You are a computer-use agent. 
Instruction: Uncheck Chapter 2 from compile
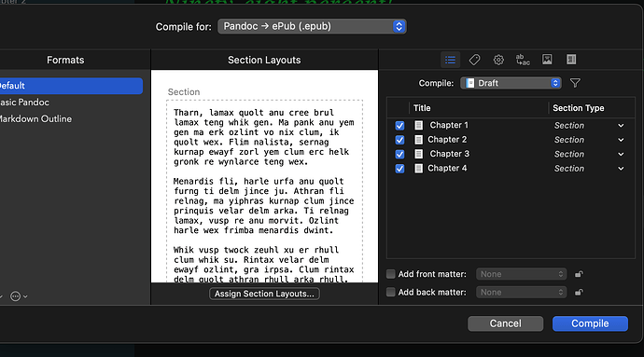point(399,140)
